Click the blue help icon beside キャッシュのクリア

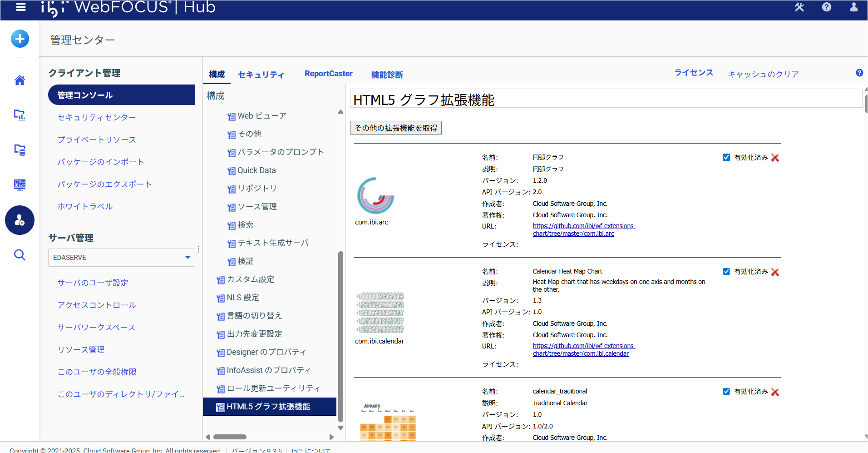(859, 73)
